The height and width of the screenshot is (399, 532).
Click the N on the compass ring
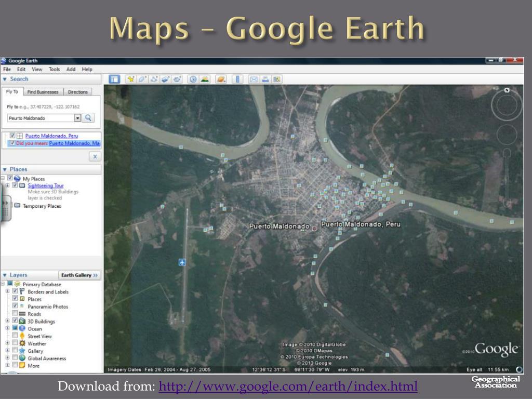coord(507,90)
